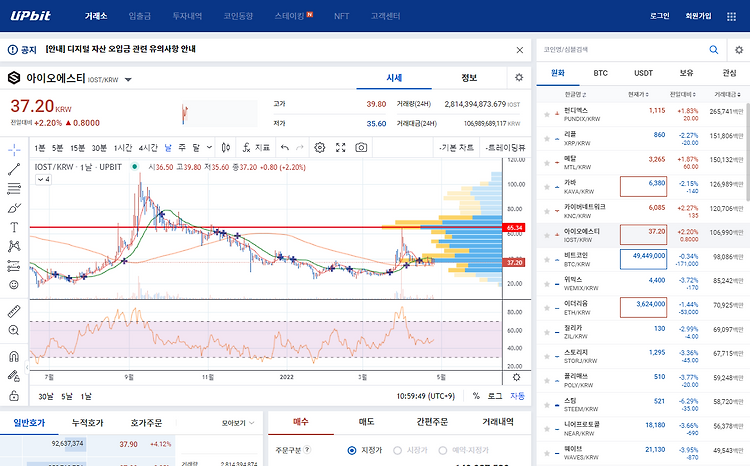Viewport: 750px width, 466px height.
Task: Set chart range to 30날
Action: click(46, 397)
